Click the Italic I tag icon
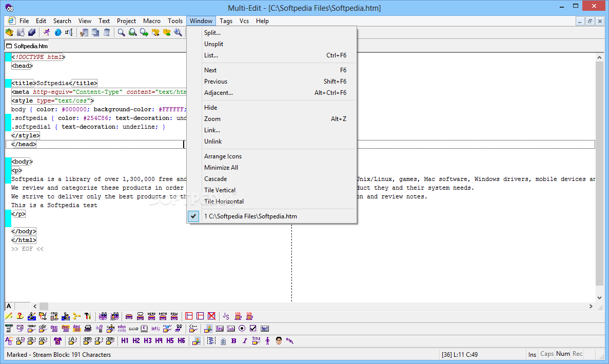The width and height of the screenshot is (609, 364). point(245,341)
